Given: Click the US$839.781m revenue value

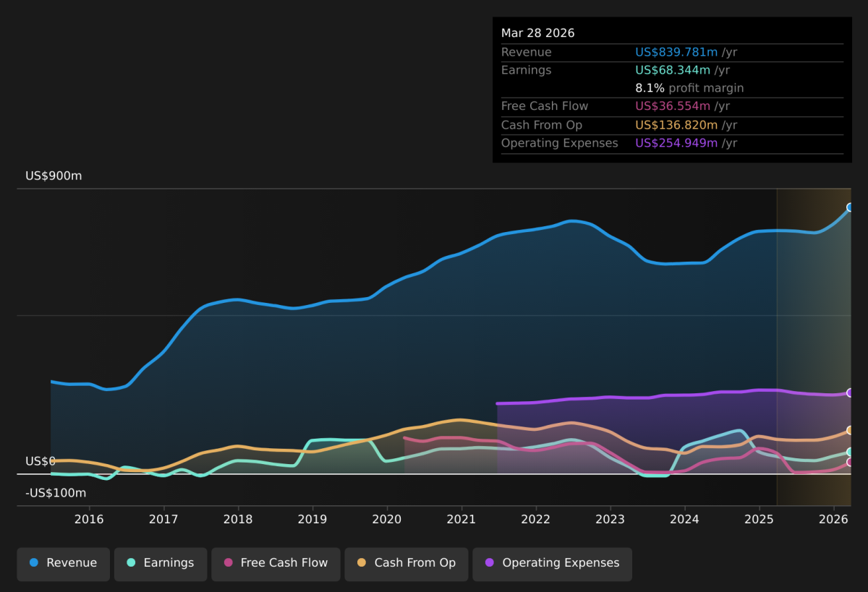Looking at the screenshot, I should point(676,52).
